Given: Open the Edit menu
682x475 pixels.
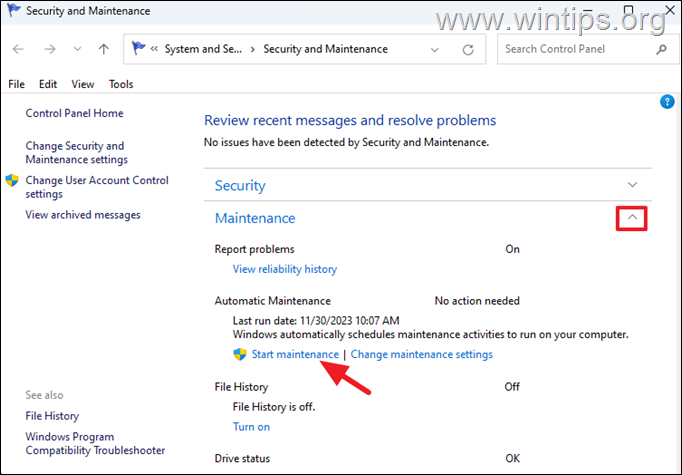Looking at the screenshot, I should click(x=48, y=84).
